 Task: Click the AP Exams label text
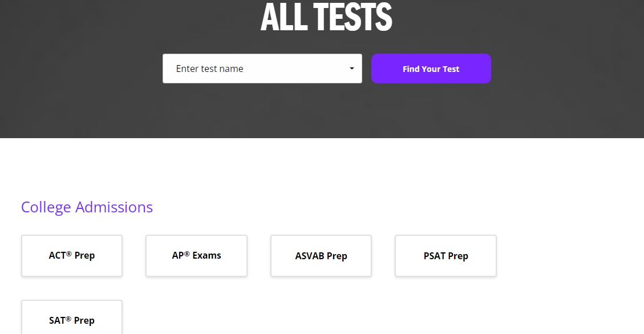[196, 255]
